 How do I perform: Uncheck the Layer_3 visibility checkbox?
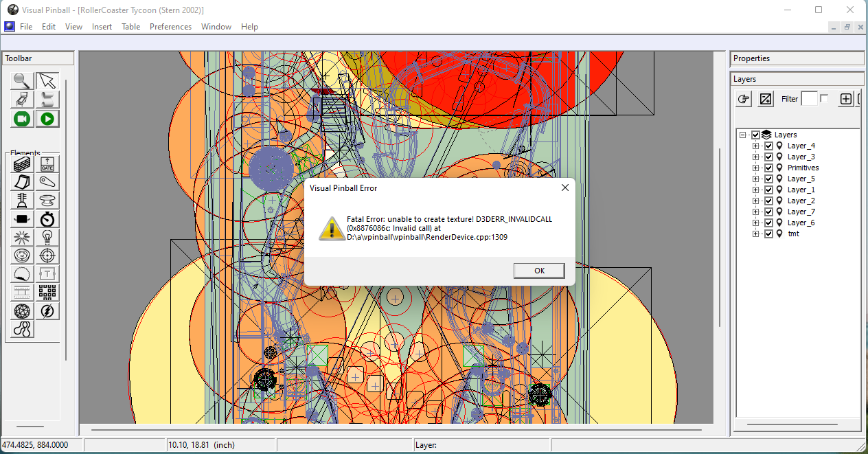(768, 157)
